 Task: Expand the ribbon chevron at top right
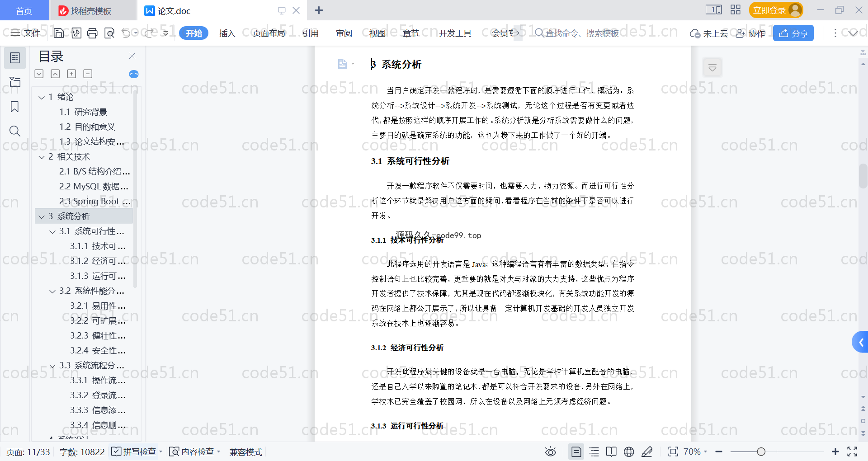(x=853, y=33)
